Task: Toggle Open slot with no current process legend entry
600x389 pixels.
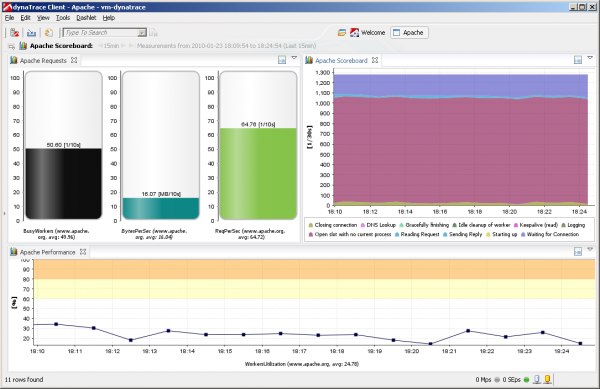Action: (350, 234)
